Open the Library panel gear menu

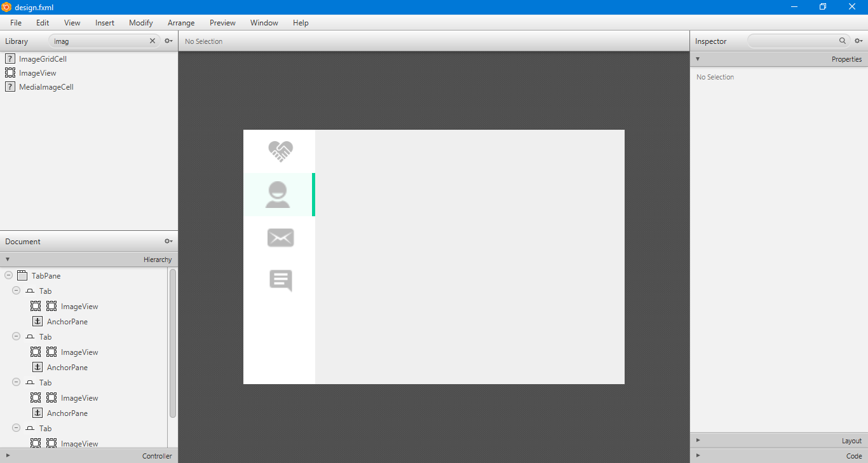pos(168,41)
